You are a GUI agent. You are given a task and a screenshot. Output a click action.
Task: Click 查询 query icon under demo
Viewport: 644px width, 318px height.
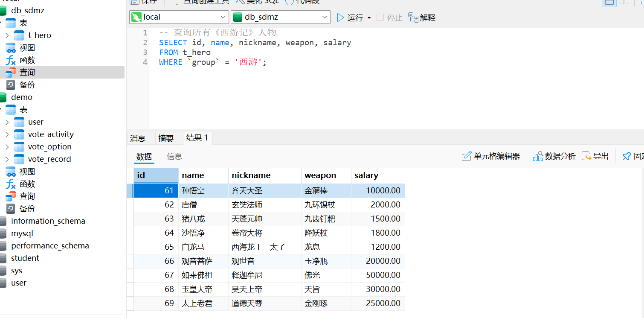coord(11,196)
